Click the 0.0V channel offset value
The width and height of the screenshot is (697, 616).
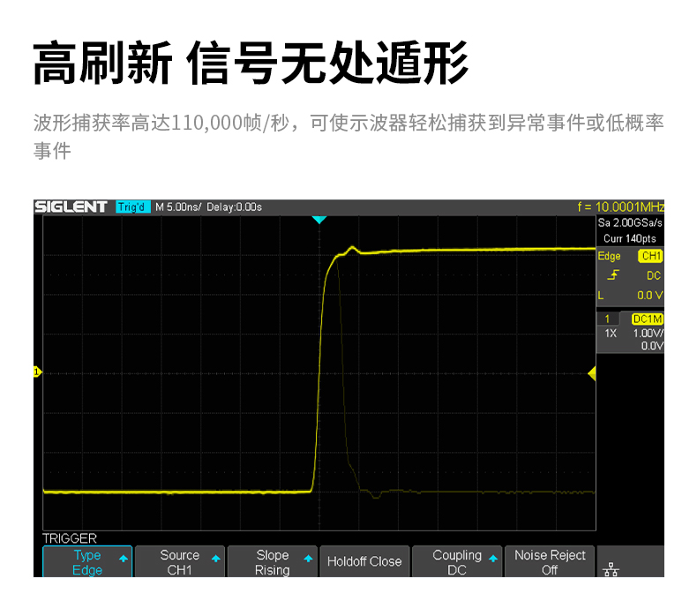652,346
